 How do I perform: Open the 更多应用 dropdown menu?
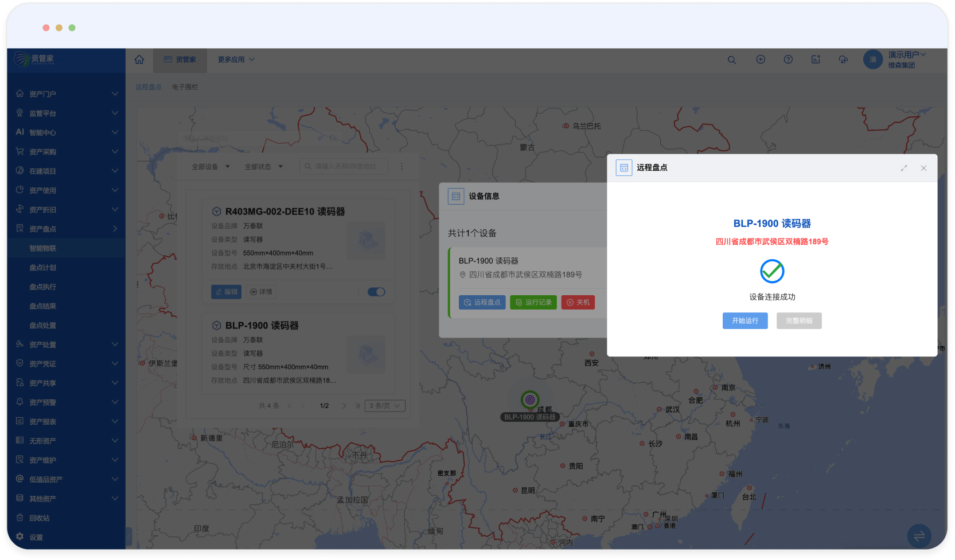(236, 60)
